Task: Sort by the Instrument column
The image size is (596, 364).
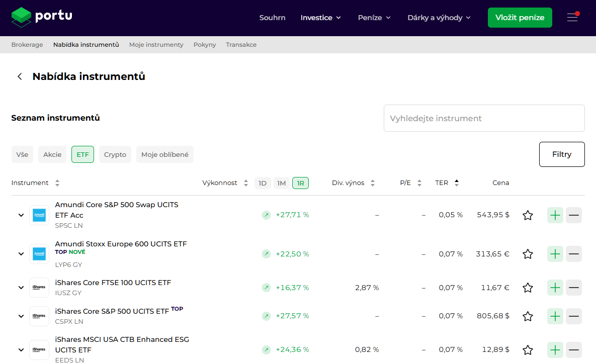Action: click(x=35, y=183)
